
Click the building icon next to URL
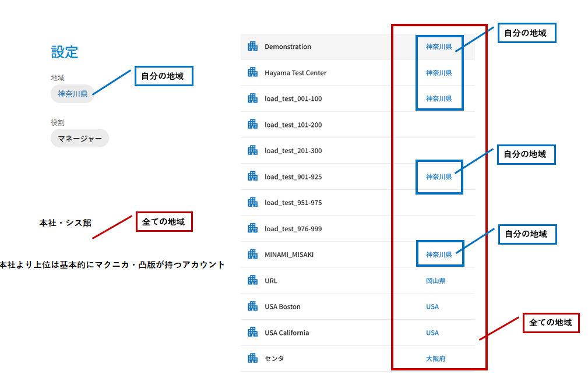pos(252,280)
